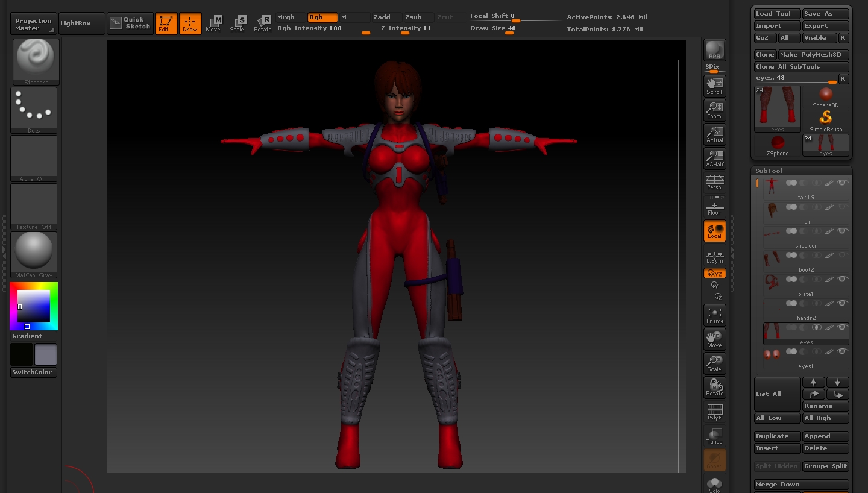Image resolution: width=868 pixels, height=493 pixels.
Task: Select the secondary gray color swatch
Action: tap(46, 354)
